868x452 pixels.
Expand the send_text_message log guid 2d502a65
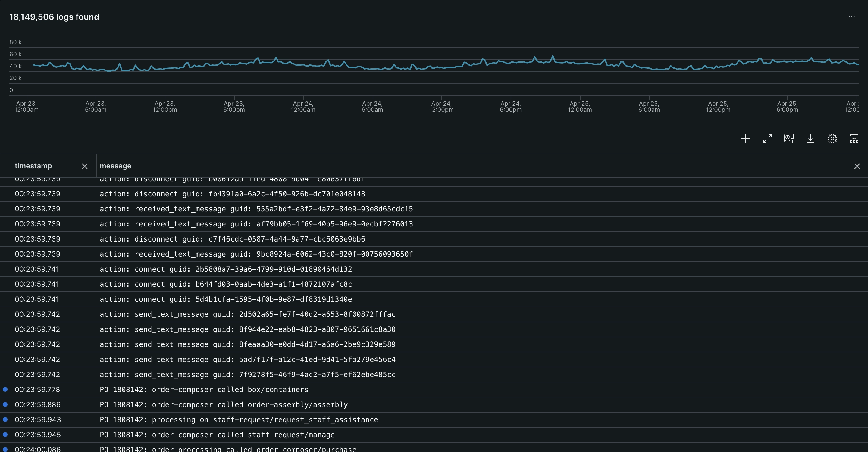click(247, 315)
